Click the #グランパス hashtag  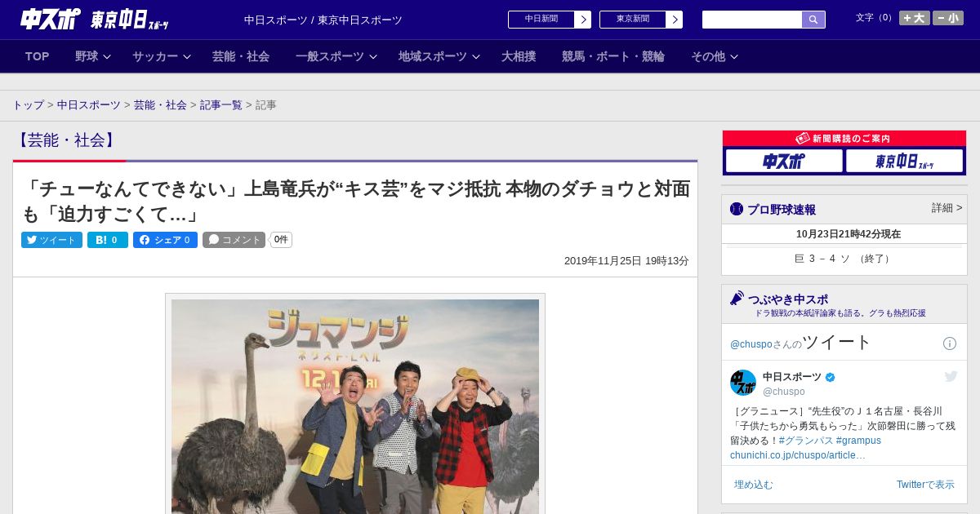(805, 441)
